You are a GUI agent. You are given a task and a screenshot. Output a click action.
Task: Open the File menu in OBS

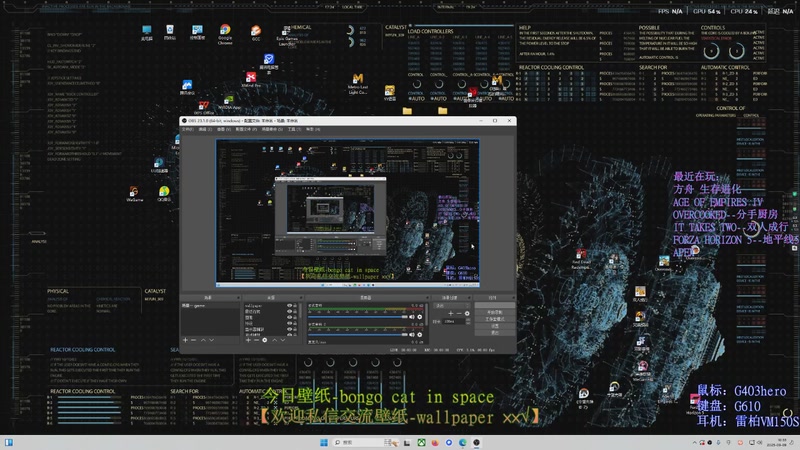[x=188, y=130]
